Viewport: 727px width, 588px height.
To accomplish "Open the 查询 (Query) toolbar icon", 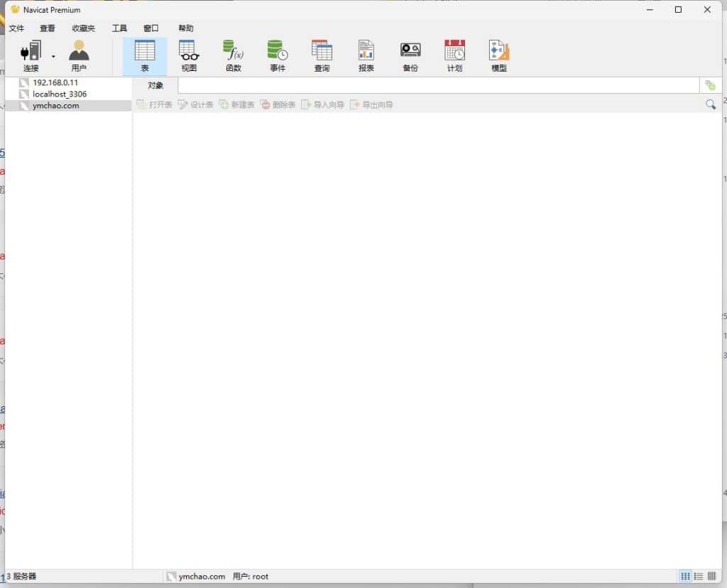I will pos(322,52).
